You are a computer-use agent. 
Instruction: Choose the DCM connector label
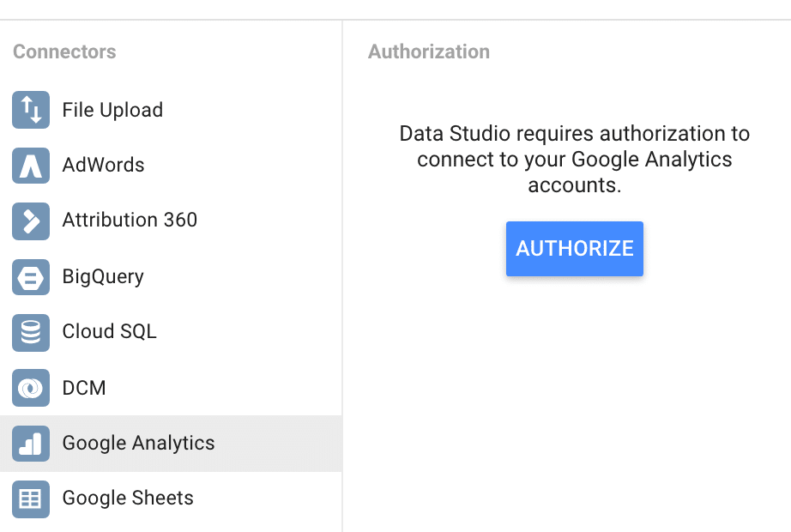[x=84, y=388]
